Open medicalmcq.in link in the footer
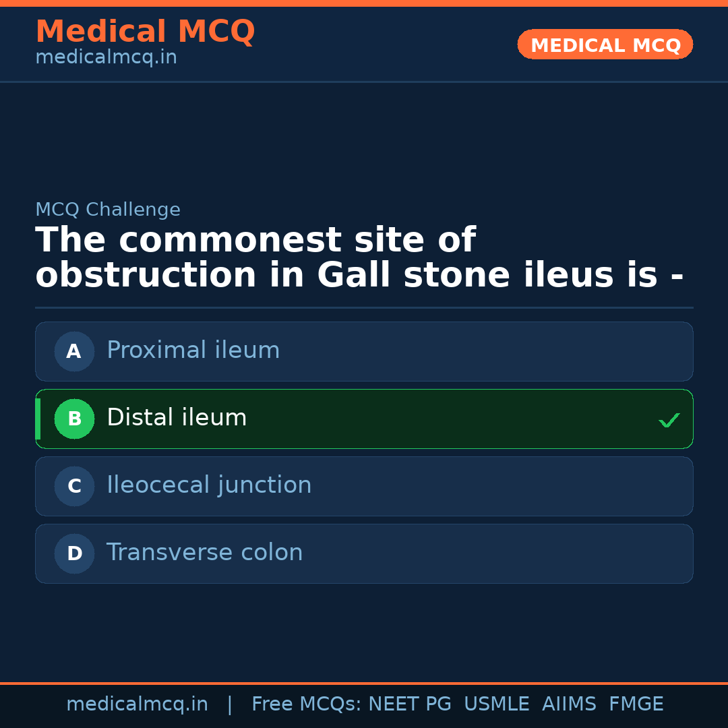728x728 pixels. pyautogui.click(x=138, y=704)
